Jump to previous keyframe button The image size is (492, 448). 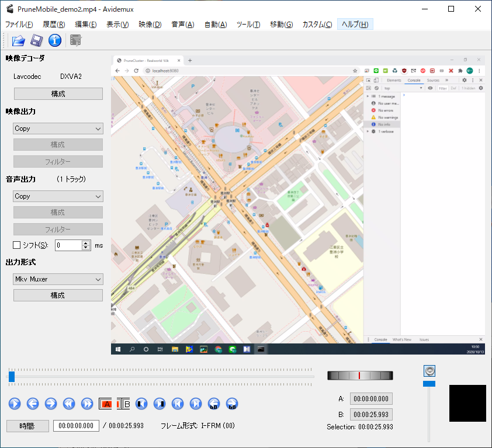click(x=69, y=404)
